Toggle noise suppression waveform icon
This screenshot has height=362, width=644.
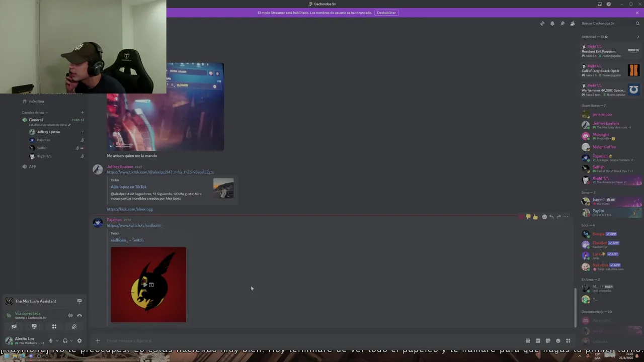(x=70, y=315)
